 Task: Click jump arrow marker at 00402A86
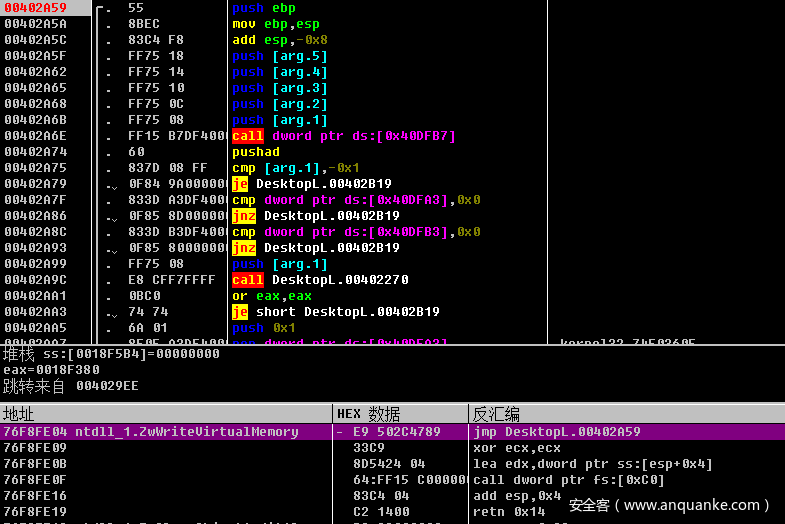[113, 216]
